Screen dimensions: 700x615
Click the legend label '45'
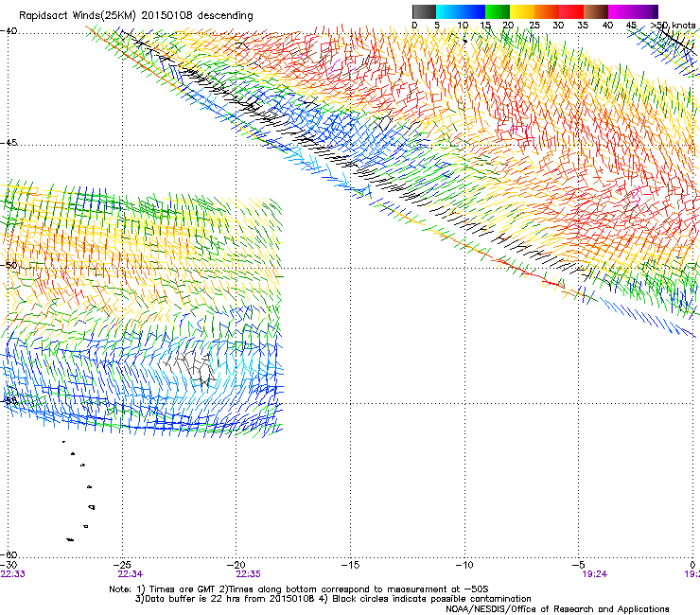click(631, 25)
